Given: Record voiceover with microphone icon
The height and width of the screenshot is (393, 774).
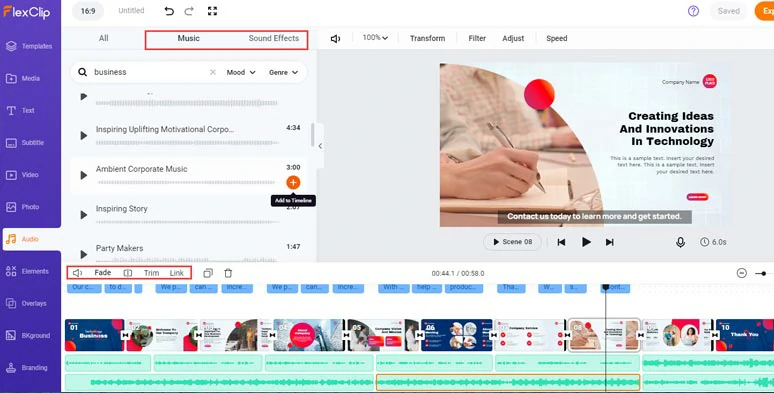Looking at the screenshot, I should tap(680, 242).
